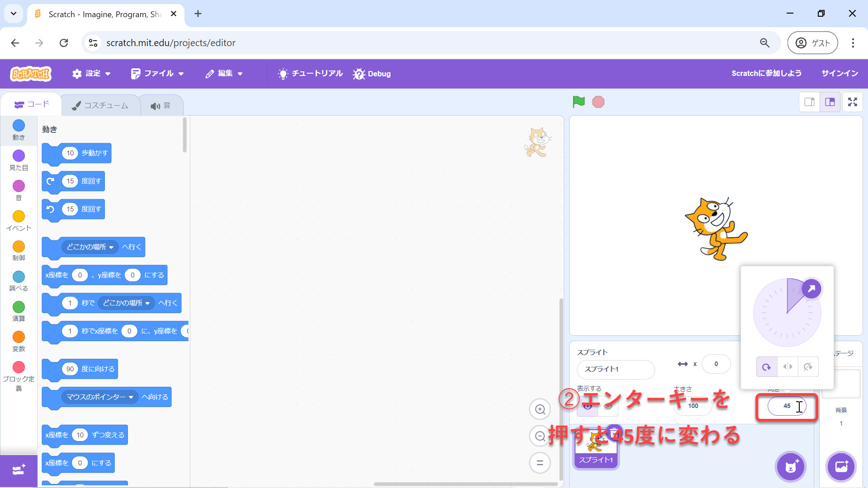Click the green flag to run project

click(579, 102)
